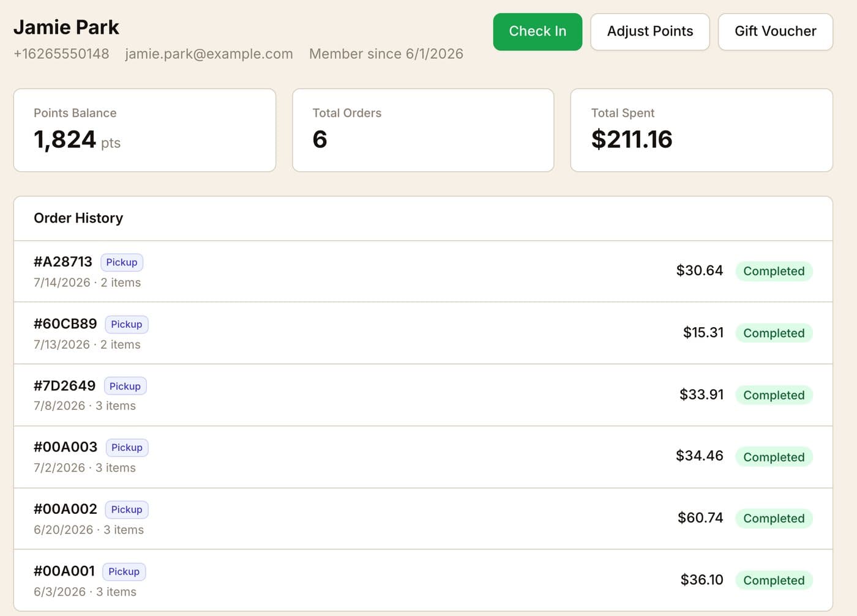This screenshot has height=616, width=857.
Task: Click the jamie.park@example.com email address
Action: [x=209, y=54]
